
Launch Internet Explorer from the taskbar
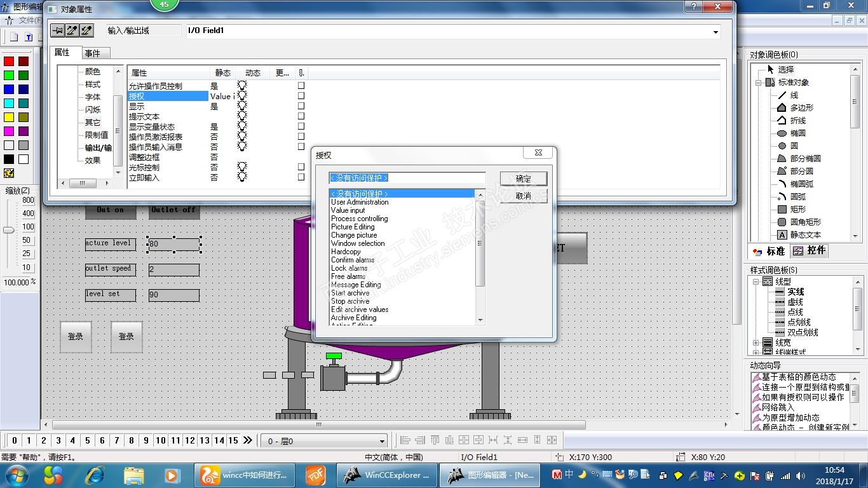tap(95, 475)
